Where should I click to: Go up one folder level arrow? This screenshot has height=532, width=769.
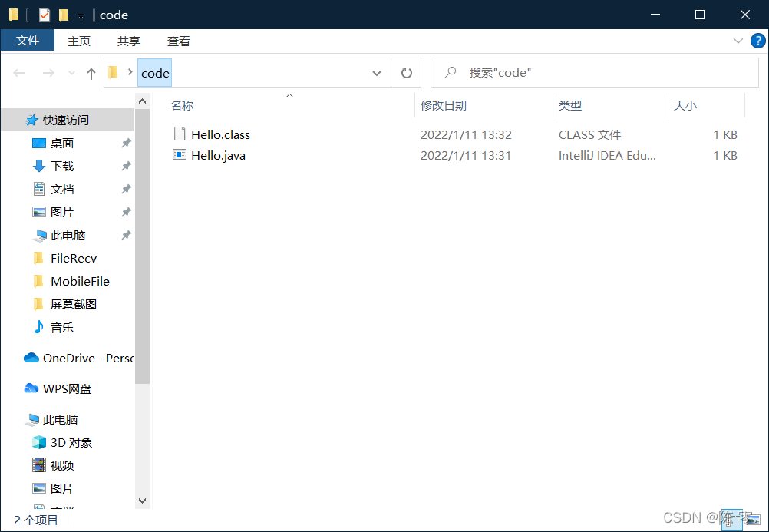coord(91,74)
